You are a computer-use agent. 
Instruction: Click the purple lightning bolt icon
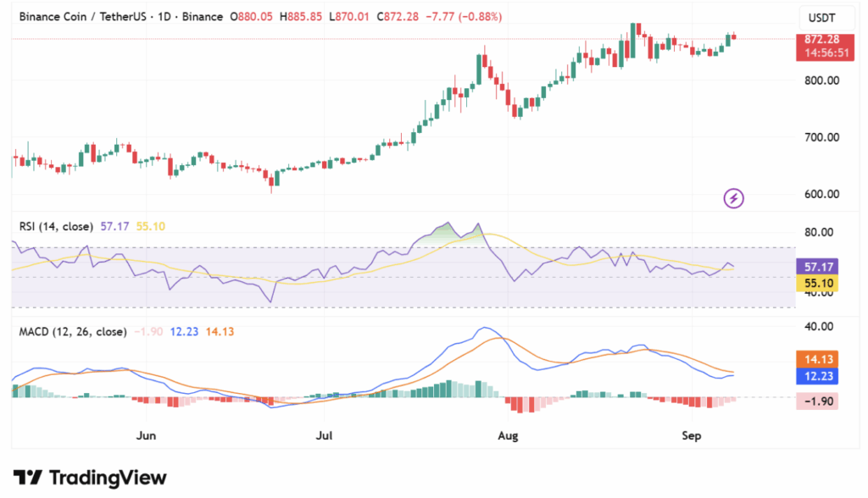click(733, 198)
